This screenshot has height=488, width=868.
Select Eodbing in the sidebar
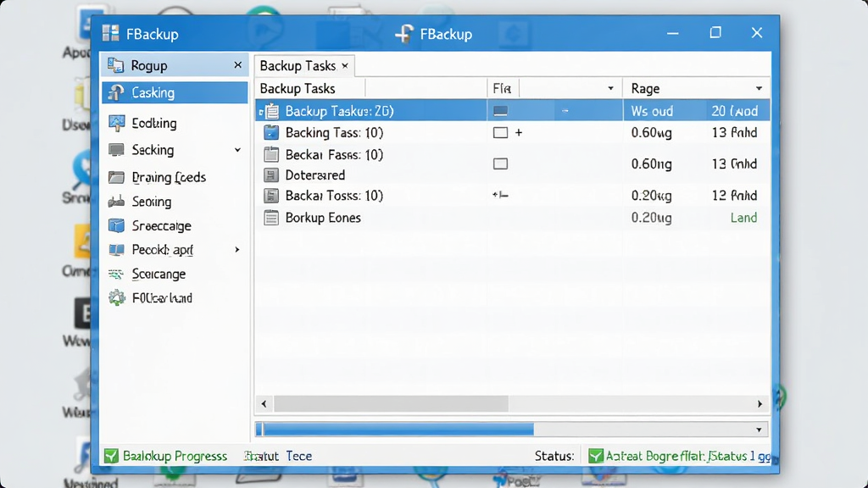coord(154,123)
